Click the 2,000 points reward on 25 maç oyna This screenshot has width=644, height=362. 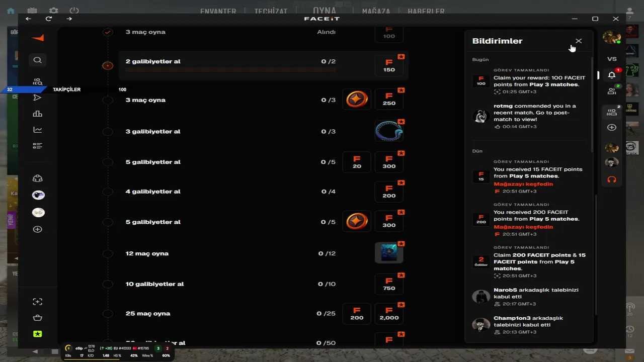tap(389, 313)
